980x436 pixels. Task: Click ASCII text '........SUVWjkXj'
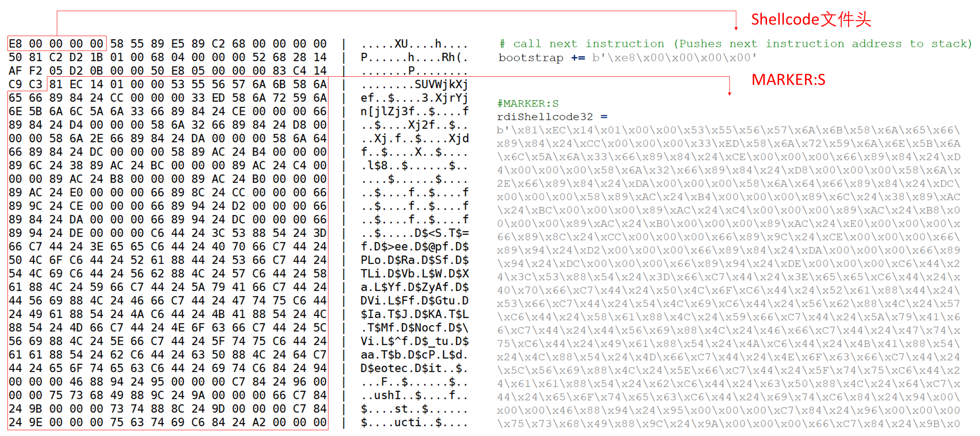414,84
